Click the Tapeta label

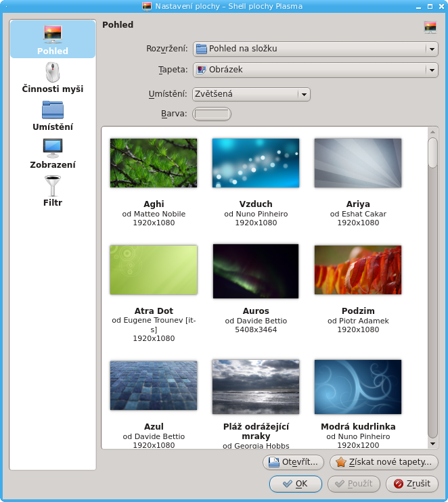click(173, 70)
